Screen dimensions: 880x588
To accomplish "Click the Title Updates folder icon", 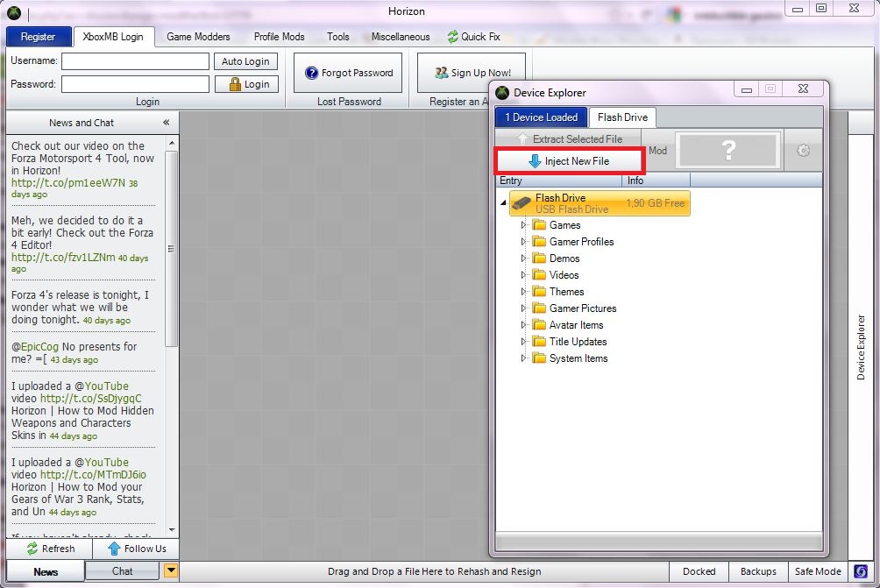I will tap(539, 342).
